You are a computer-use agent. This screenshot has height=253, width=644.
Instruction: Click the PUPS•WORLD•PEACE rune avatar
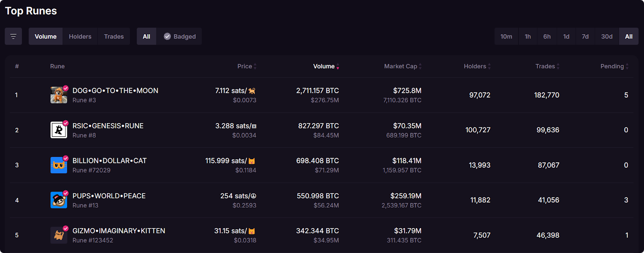[x=58, y=200]
